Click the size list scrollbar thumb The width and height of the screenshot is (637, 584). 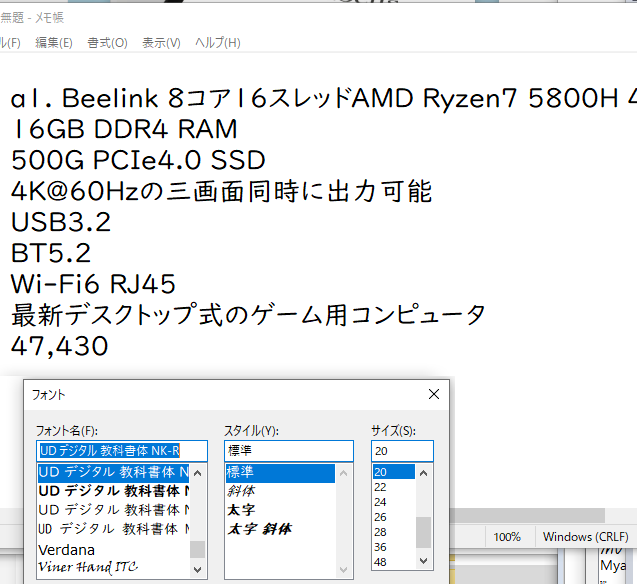[x=424, y=532]
